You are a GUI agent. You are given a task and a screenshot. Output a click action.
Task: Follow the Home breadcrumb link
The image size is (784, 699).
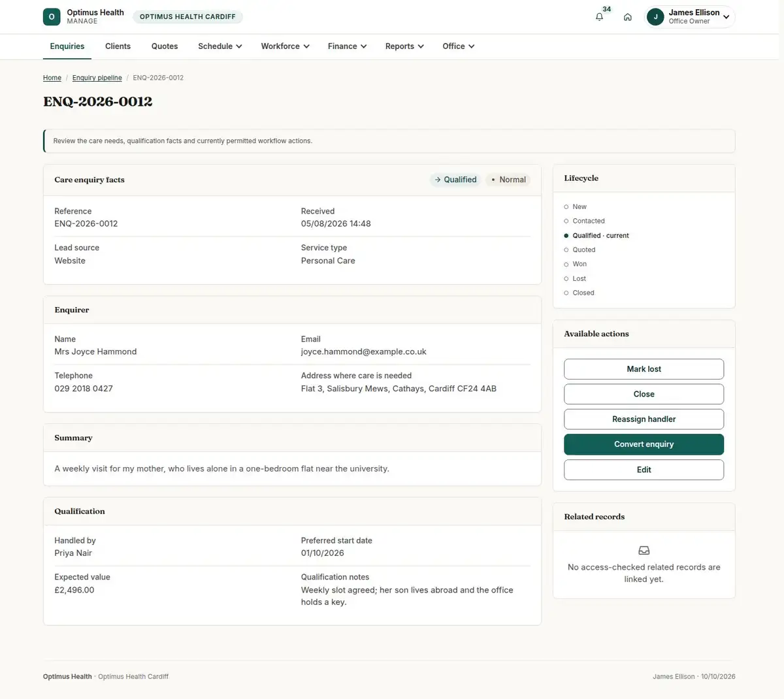[52, 78]
